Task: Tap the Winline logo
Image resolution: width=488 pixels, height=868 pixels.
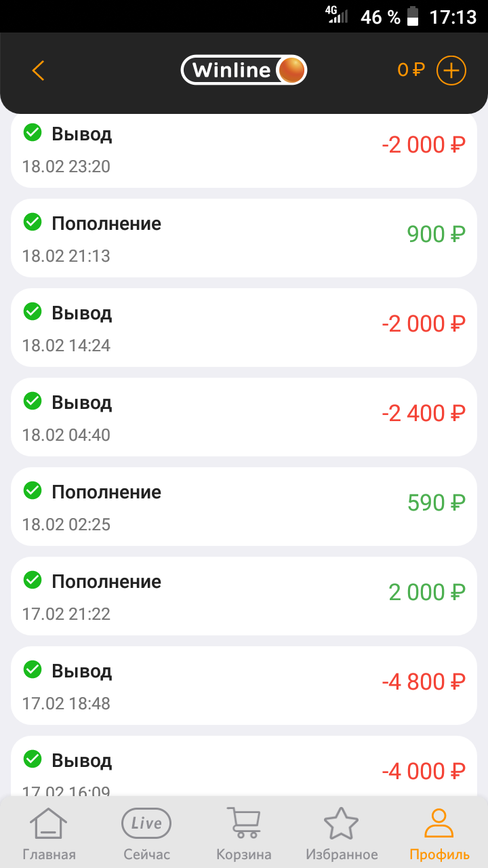Action: point(244,70)
